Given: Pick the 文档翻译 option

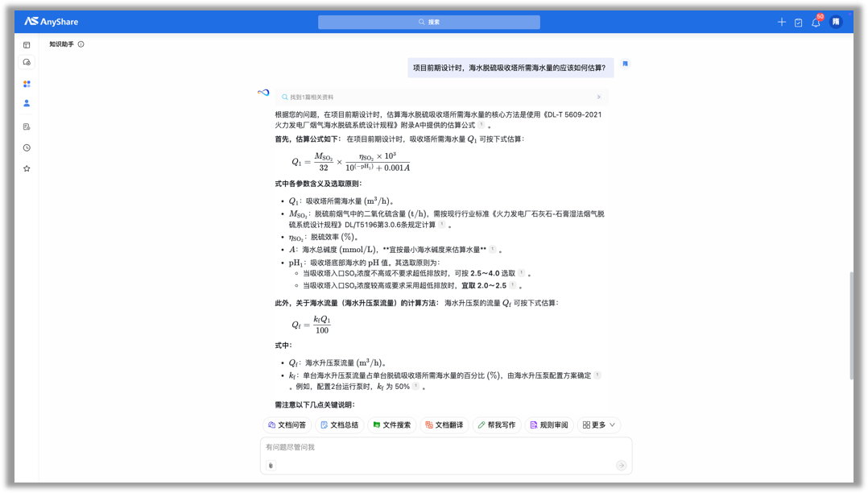Looking at the screenshot, I should 444,425.
